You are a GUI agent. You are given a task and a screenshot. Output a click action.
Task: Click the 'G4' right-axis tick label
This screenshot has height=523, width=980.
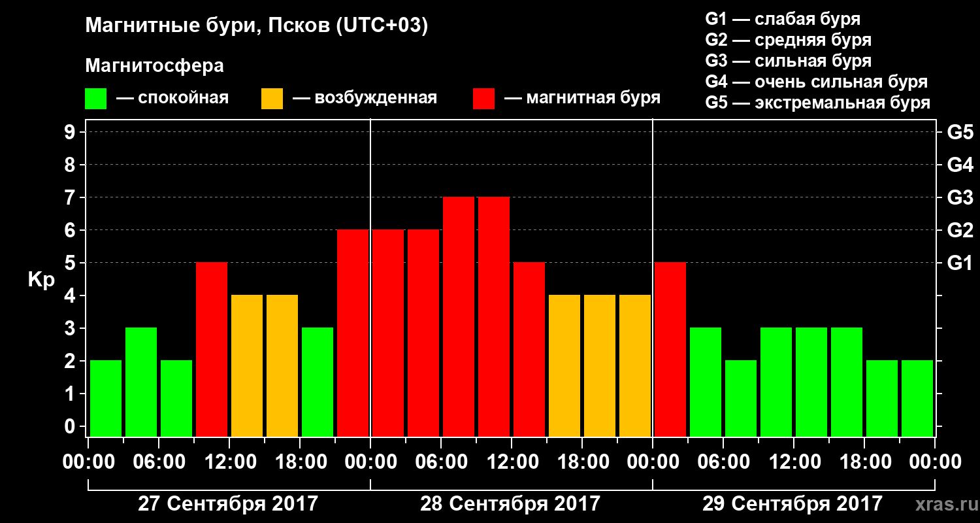pos(960,165)
